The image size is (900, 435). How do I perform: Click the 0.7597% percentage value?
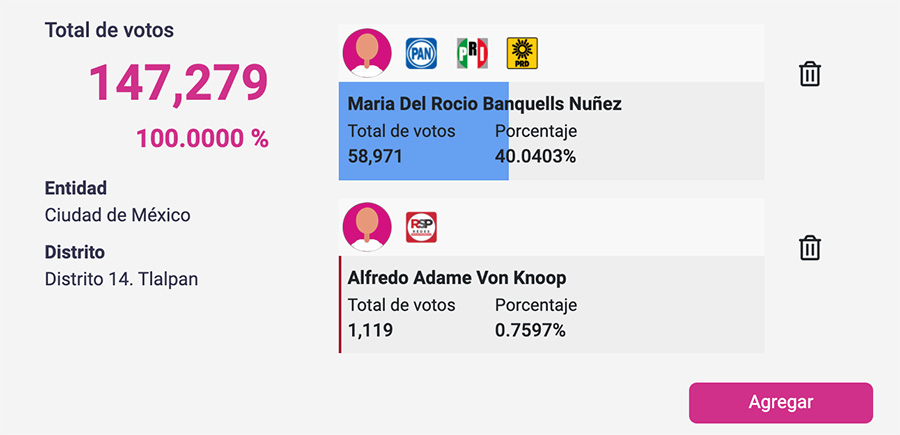point(530,331)
